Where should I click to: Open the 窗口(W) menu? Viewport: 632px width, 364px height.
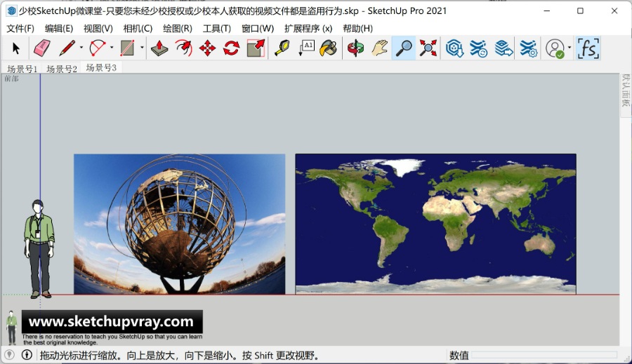pyautogui.click(x=258, y=29)
